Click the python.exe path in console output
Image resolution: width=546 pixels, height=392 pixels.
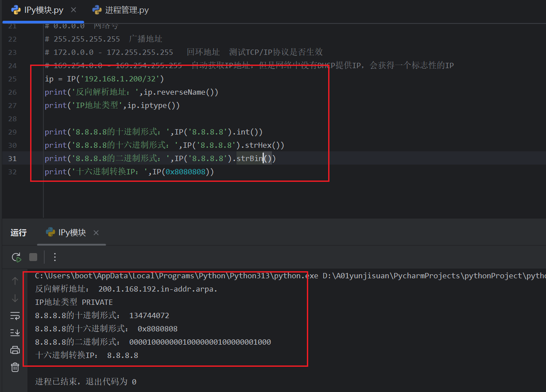pos(168,275)
